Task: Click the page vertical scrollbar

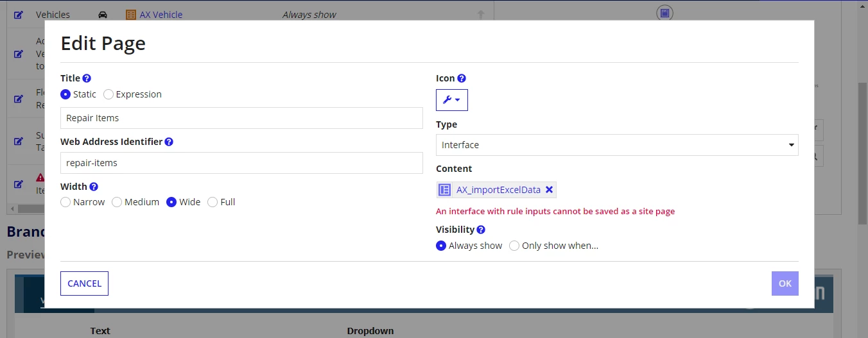Action: [x=863, y=154]
